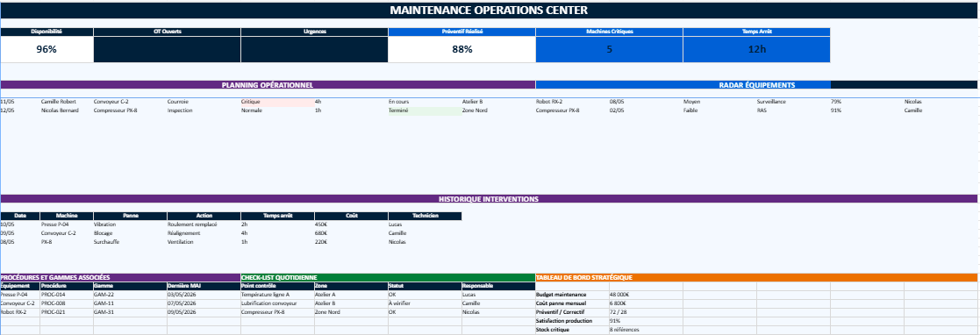Viewport: 980px width, 335px height.
Task: Click the 6 800€ monthly cost value
Action: click(x=647, y=303)
